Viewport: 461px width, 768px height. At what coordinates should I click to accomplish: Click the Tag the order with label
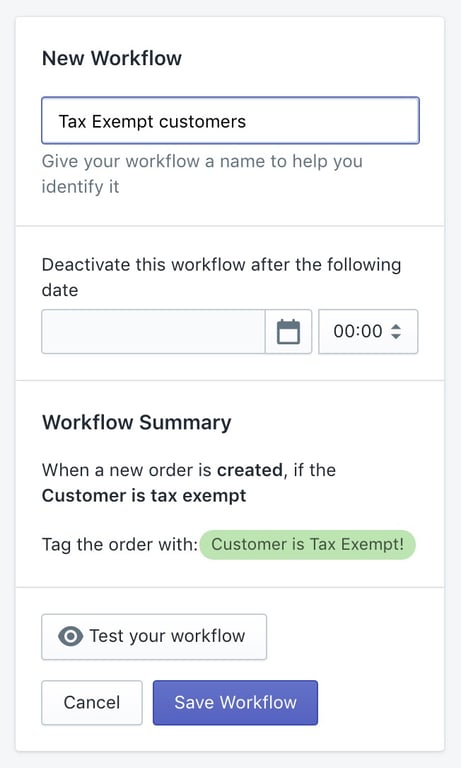pyautogui.click(x=120, y=545)
